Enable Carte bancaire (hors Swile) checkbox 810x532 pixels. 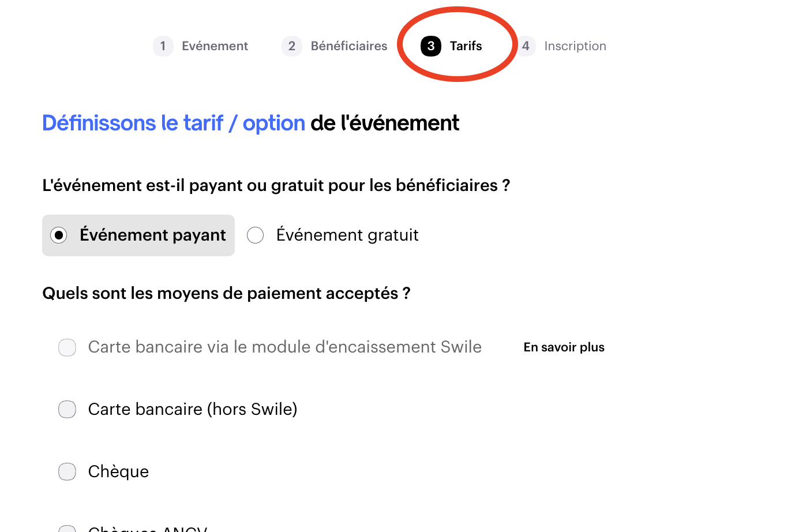pyautogui.click(x=67, y=410)
